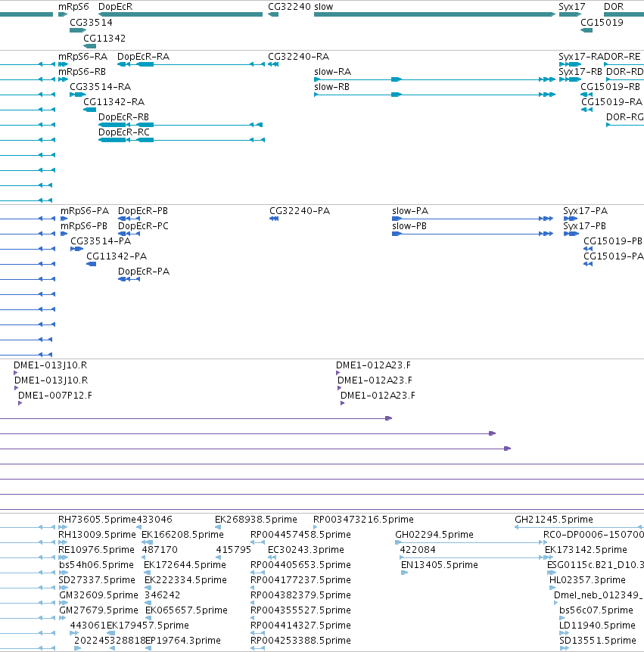The image size is (644, 652).
Task: Select the mRpS6 gene label
Action: tap(73, 7)
